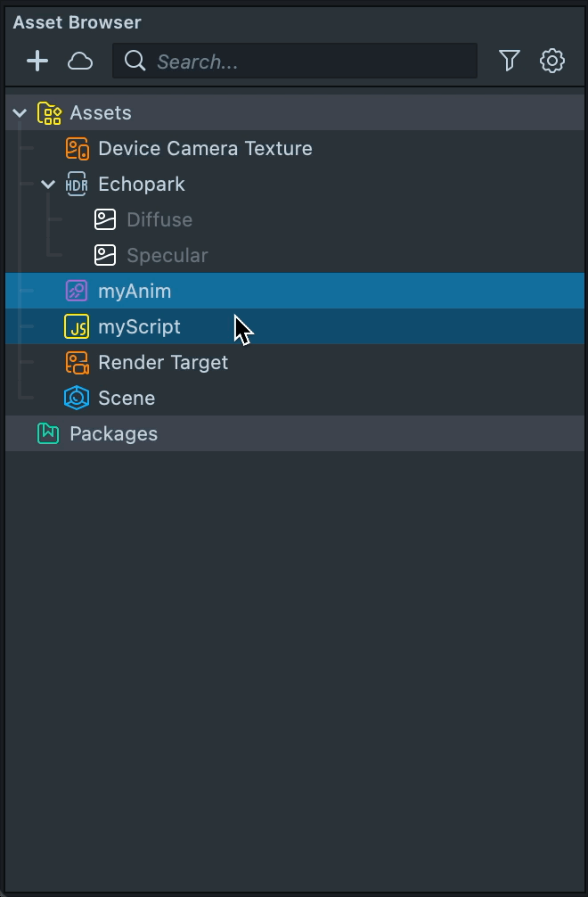The image size is (588, 897).
Task: Collapse the Echopark chevron
Action: (x=48, y=184)
